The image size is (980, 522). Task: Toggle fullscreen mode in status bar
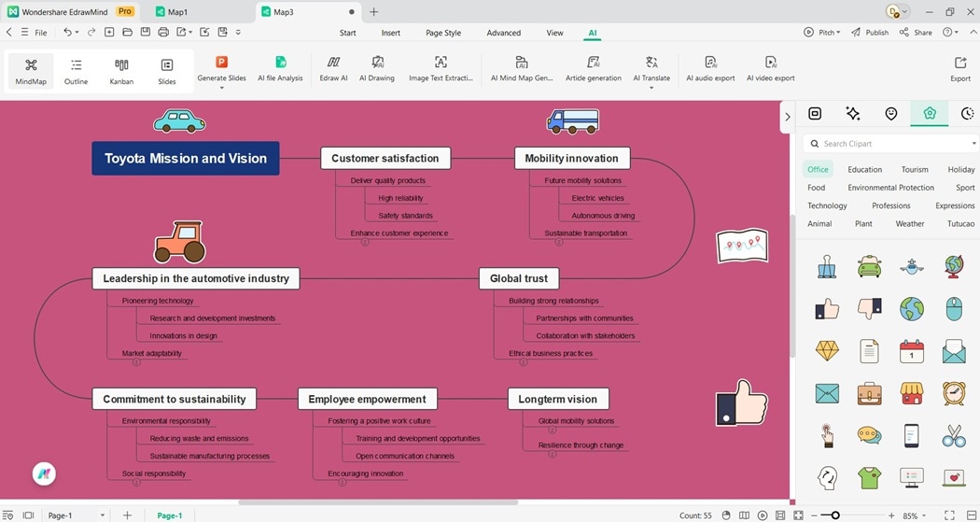(x=948, y=515)
